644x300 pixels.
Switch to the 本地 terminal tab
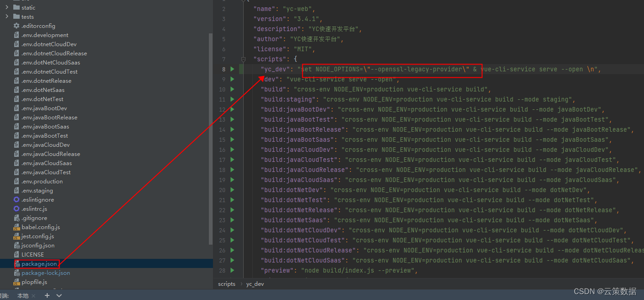(23, 295)
